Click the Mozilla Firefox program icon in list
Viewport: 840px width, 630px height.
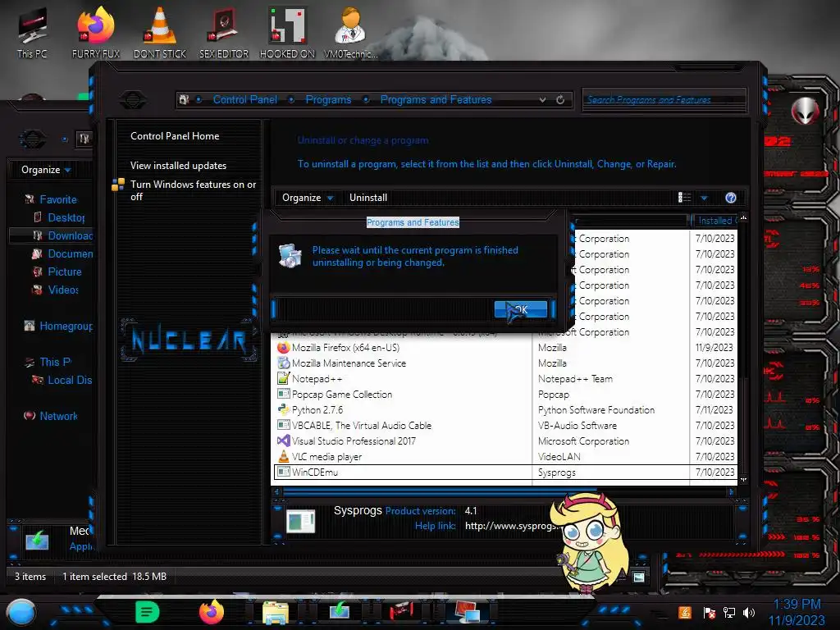(283, 348)
